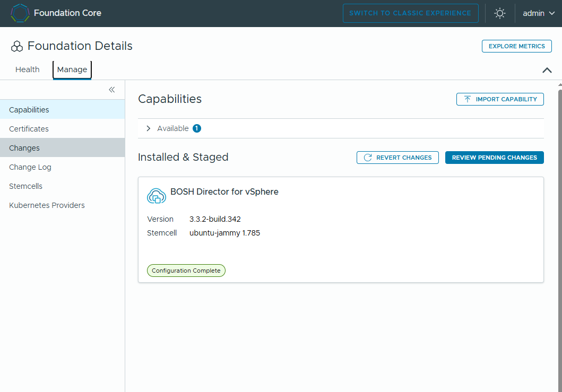Open Stemcells in the sidebar

coord(63,186)
